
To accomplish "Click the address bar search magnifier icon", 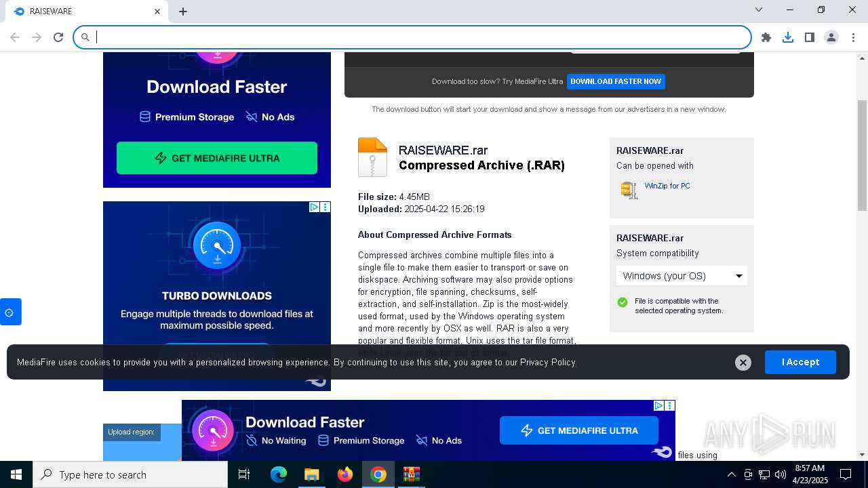I will 85,37.
